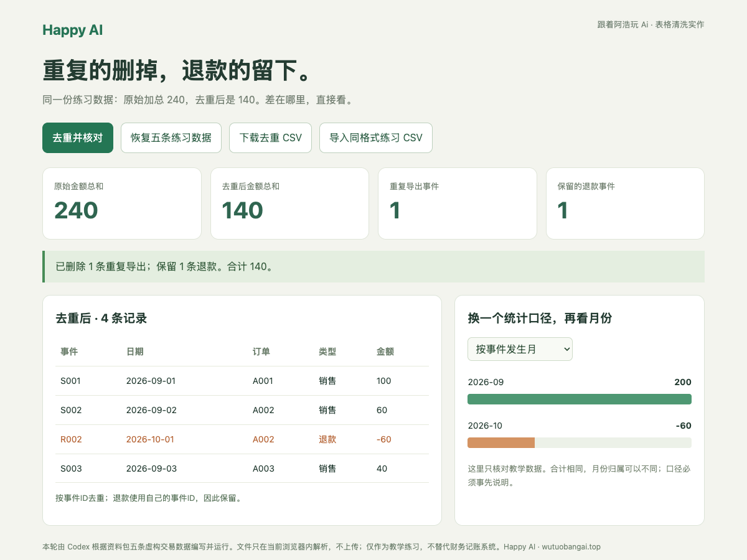Click the Happy AI logo text

73,30
